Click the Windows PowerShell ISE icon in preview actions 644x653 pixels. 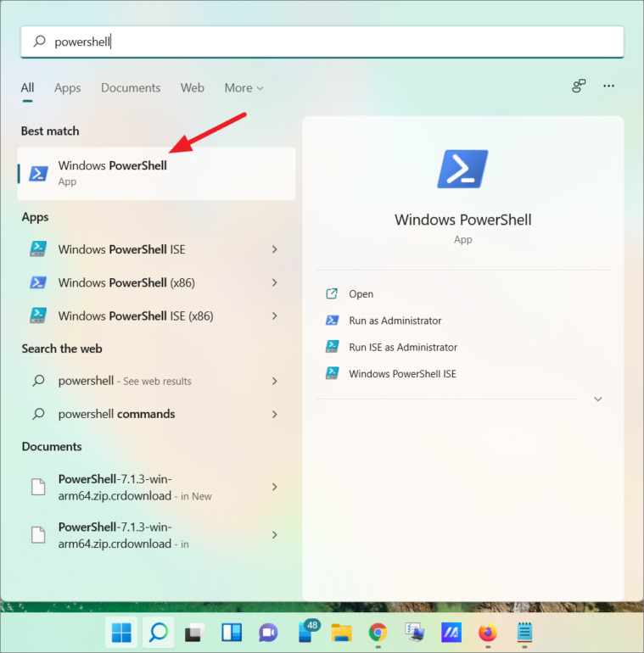pos(332,373)
